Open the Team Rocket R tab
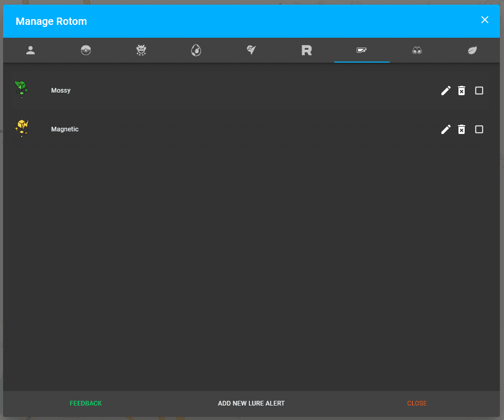This screenshot has height=420, width=504. [307, 50]
